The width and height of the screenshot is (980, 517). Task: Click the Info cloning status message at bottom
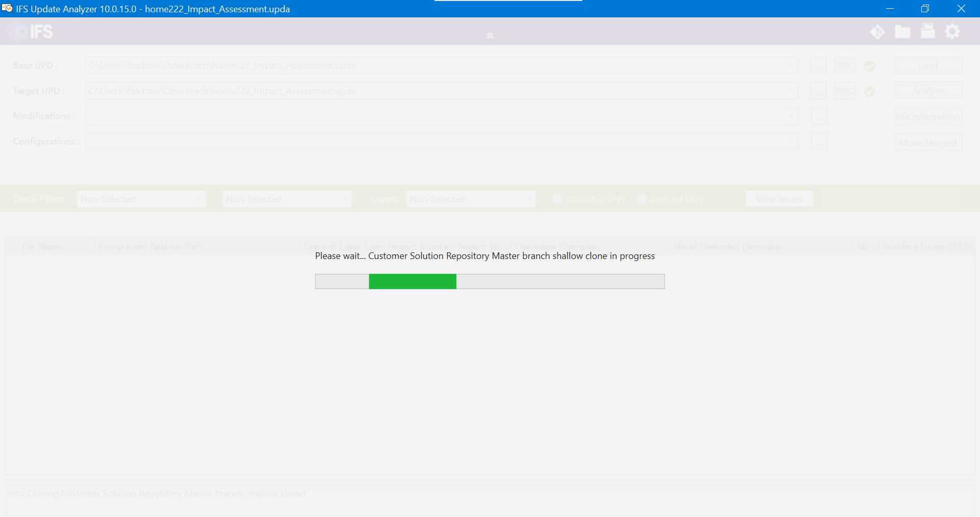pos(156,494)
